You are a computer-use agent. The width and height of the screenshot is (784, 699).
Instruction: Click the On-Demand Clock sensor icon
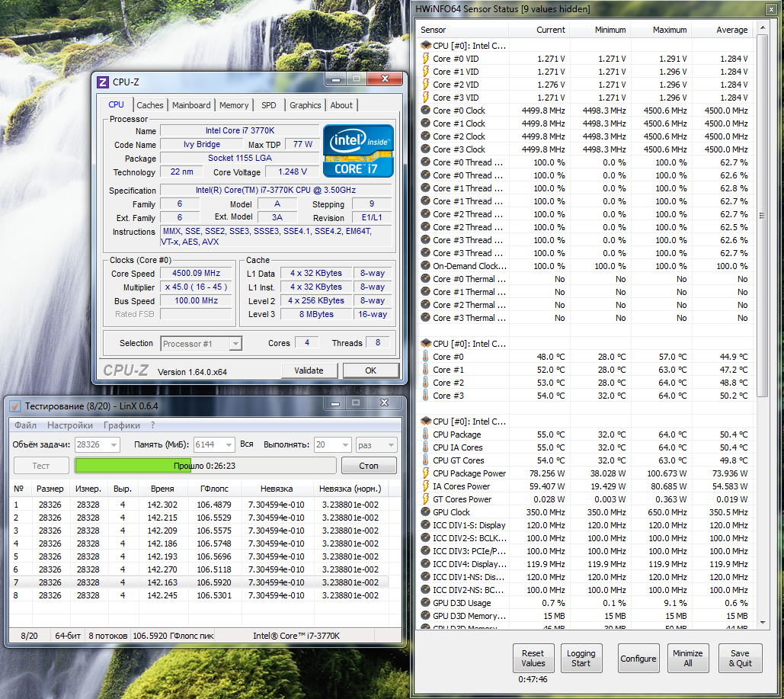click(x=425, y=266)
